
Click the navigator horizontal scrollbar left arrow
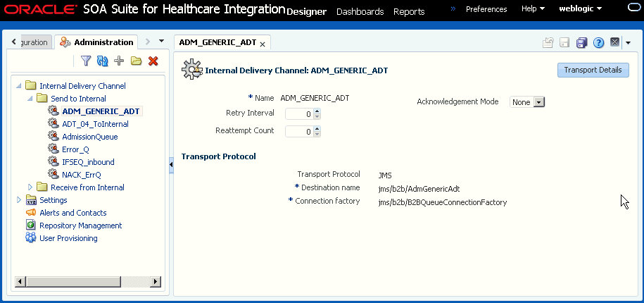(x=20, y=282)
